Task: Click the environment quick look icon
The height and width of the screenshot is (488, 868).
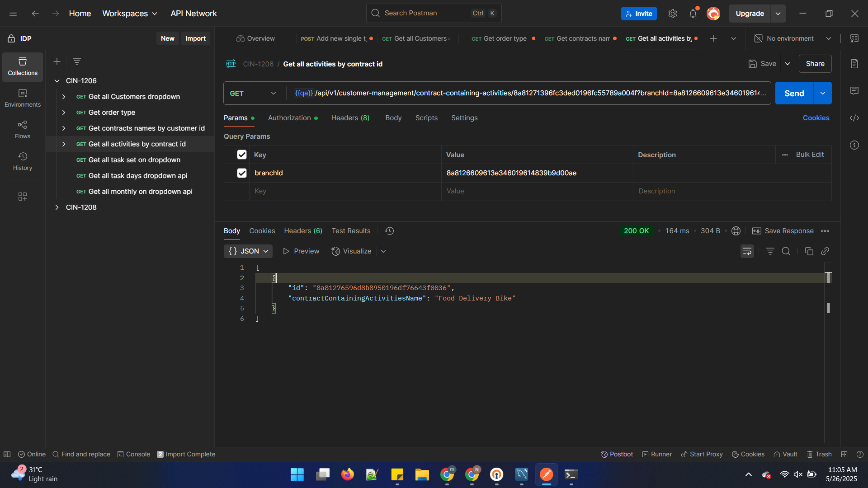Action: (x=854, y=39)
